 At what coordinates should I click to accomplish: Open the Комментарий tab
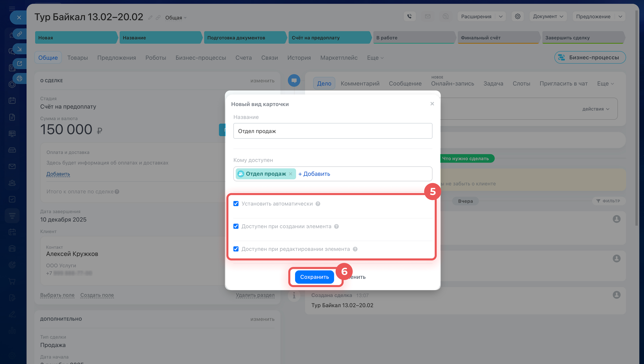tap(360, 83)
